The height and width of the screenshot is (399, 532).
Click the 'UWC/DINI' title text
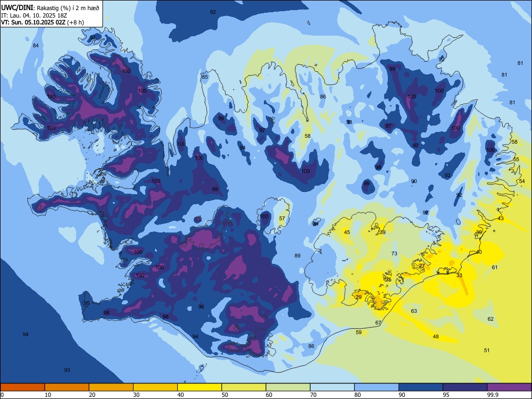tap(17, 7)
